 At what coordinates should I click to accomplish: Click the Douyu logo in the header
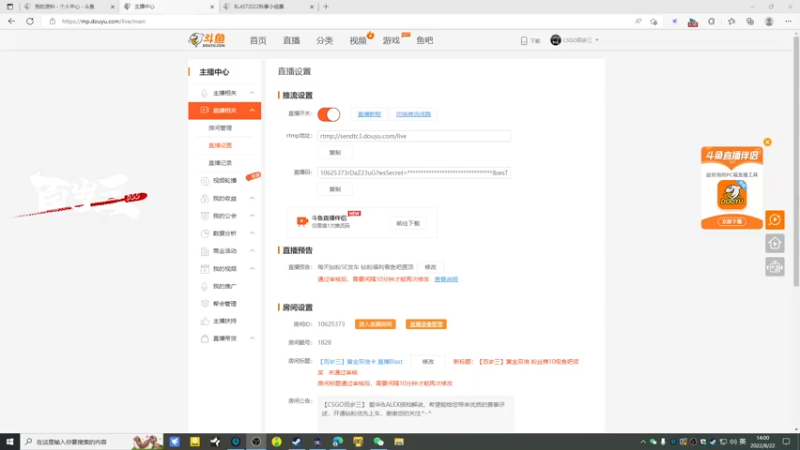coord(207,40)
